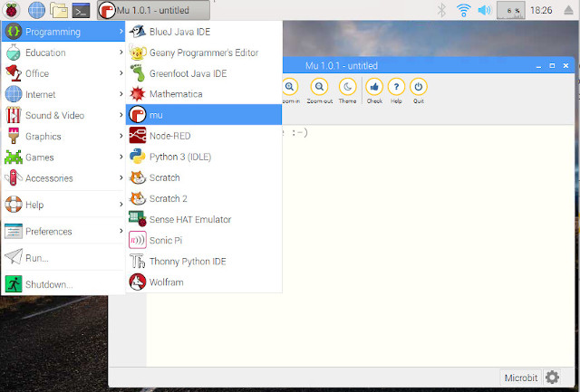The height and width of the screenshot is (392, 580).
Task: Launch Node-RED from the submenu
Action: [204, 136]
